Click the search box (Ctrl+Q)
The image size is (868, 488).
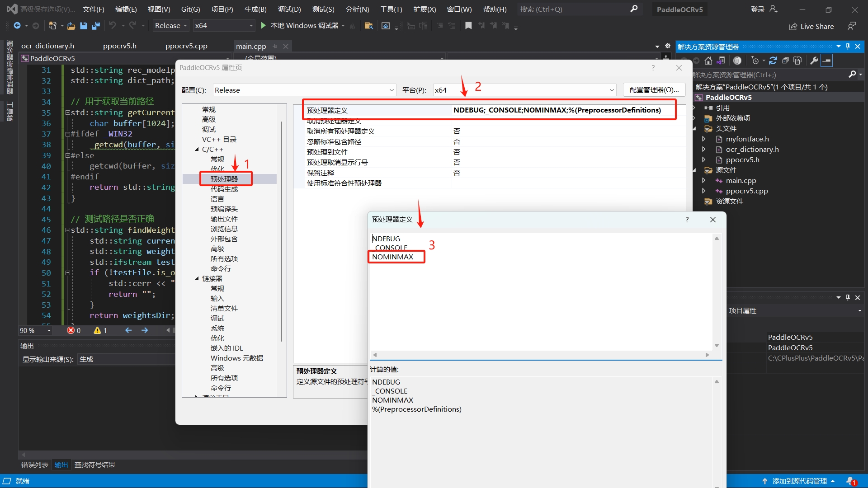[x=580, y=9]
